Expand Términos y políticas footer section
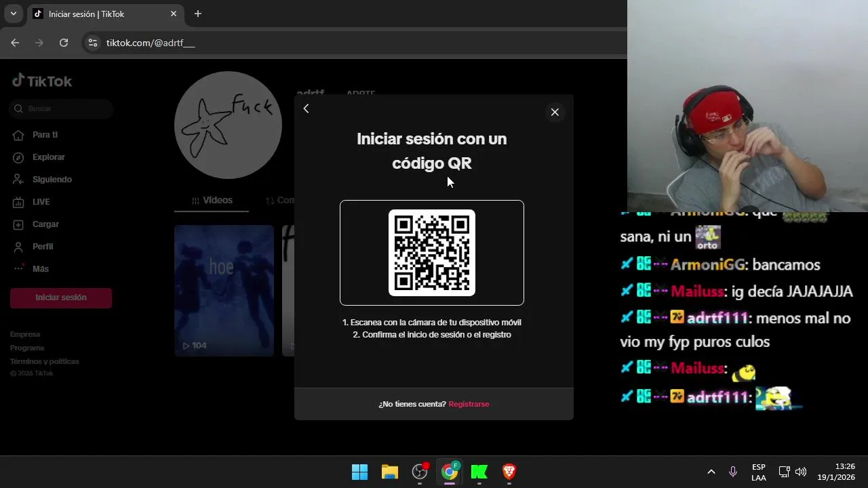Viewport: 868px width, 488px height. [x=45, y=361]
